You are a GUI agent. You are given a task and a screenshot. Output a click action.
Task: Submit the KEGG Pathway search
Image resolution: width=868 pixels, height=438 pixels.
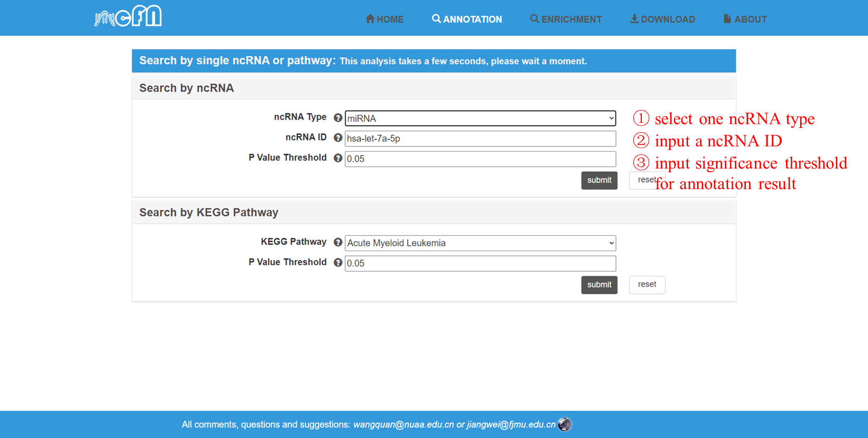click(599, 285)
